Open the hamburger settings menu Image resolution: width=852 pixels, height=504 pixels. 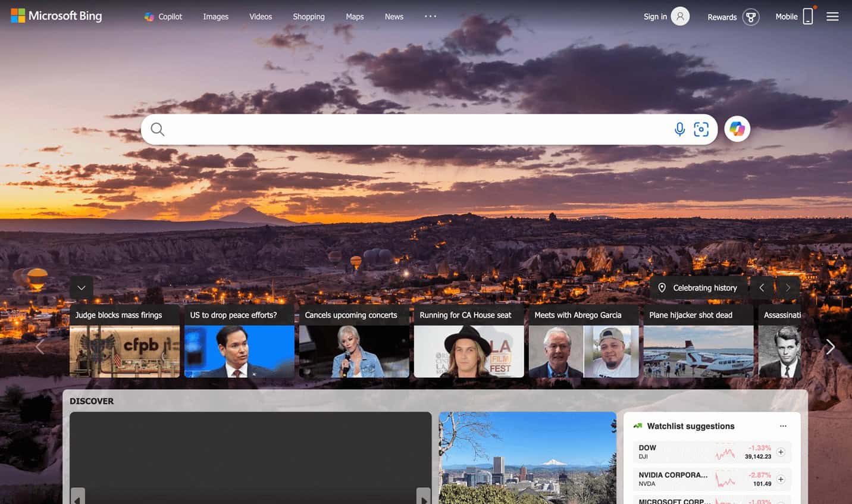click(x=832, y=17)
